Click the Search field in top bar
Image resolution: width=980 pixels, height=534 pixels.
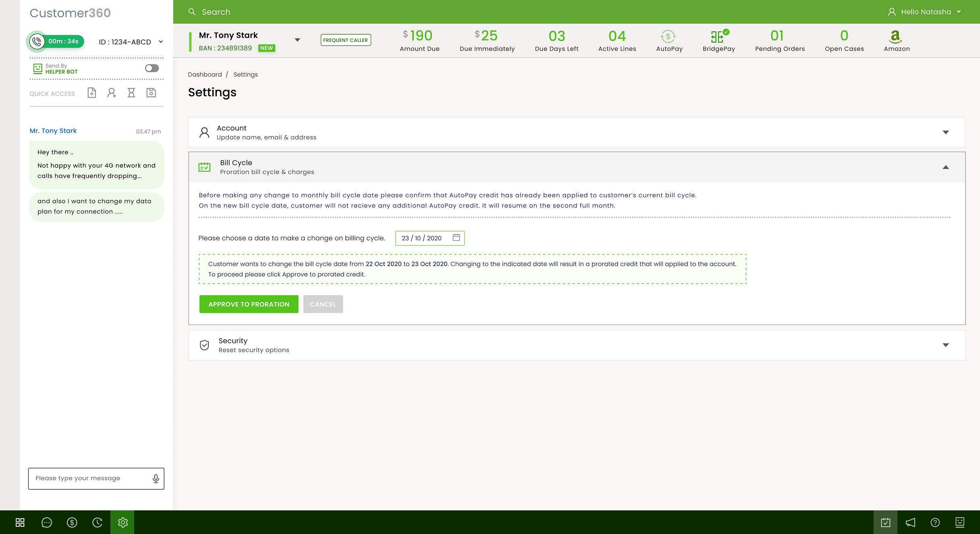[x=216, y=12]
